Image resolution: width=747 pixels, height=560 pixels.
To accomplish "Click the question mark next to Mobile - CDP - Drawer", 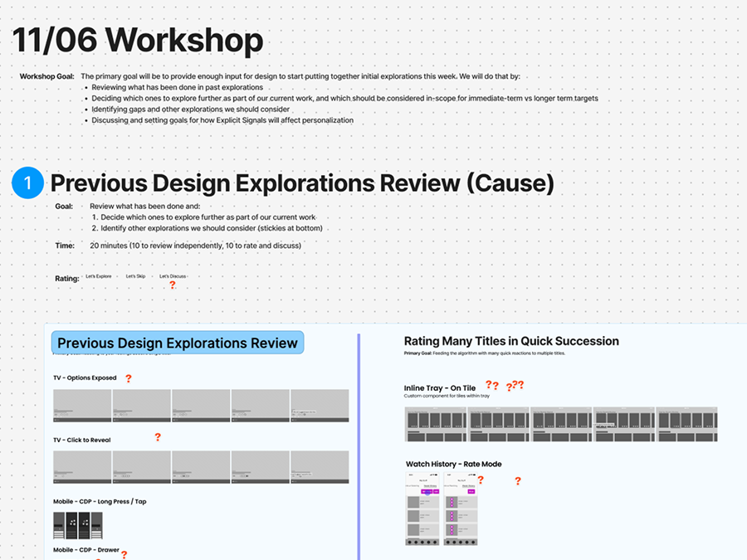I will point(124,554).
